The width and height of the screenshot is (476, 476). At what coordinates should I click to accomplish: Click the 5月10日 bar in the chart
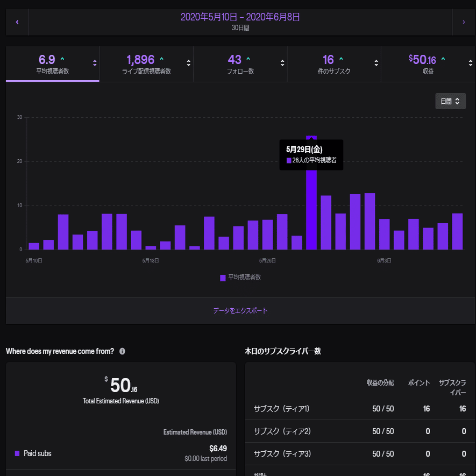[34, 246]
